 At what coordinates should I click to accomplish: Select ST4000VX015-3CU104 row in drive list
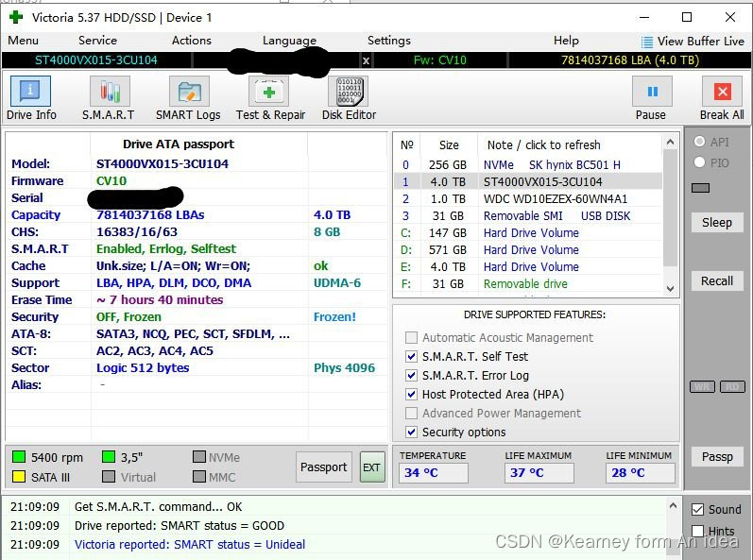coord(528,182)
